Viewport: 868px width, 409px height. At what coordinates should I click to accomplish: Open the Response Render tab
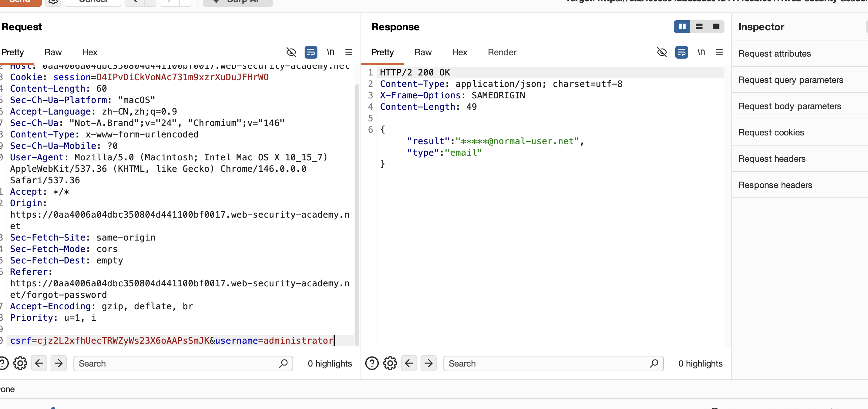coord(502,52)
